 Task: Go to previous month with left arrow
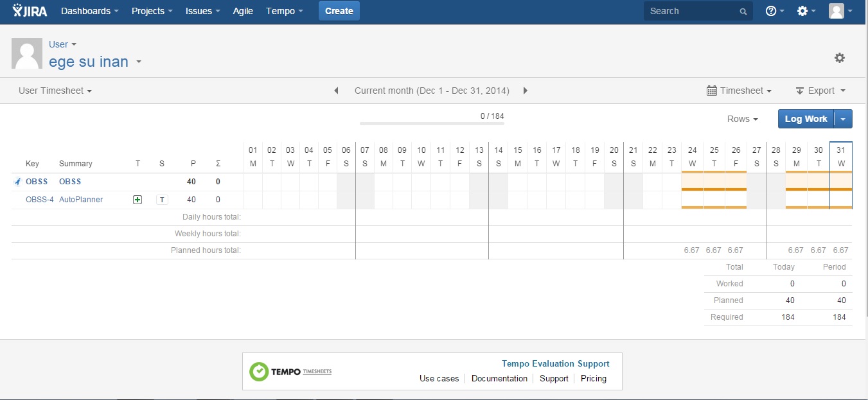pyautogui.click(x=336, y=91)
